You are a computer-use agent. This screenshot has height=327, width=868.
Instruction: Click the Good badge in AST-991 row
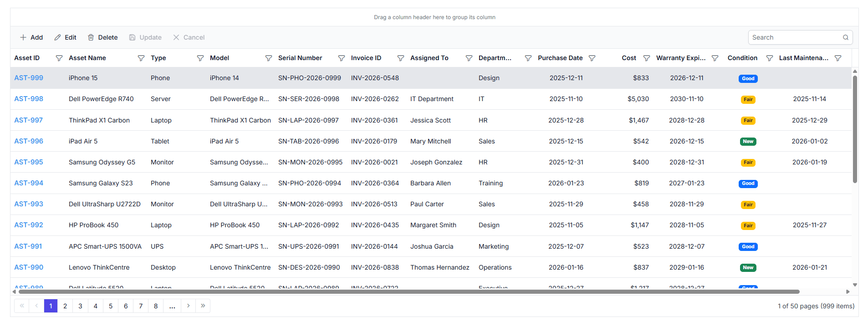(748, 247)
